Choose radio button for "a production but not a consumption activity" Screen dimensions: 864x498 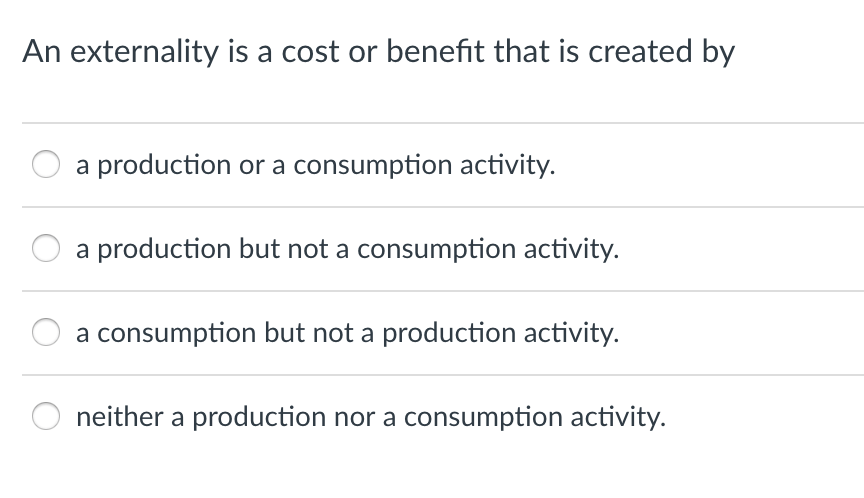pyautogui.click(x=46, y=248)
